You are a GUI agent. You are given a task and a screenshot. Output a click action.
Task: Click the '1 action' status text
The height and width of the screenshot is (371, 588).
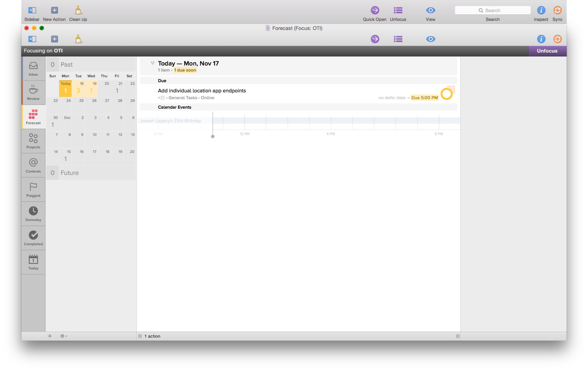pyautogui.click(x=152, y=336)
